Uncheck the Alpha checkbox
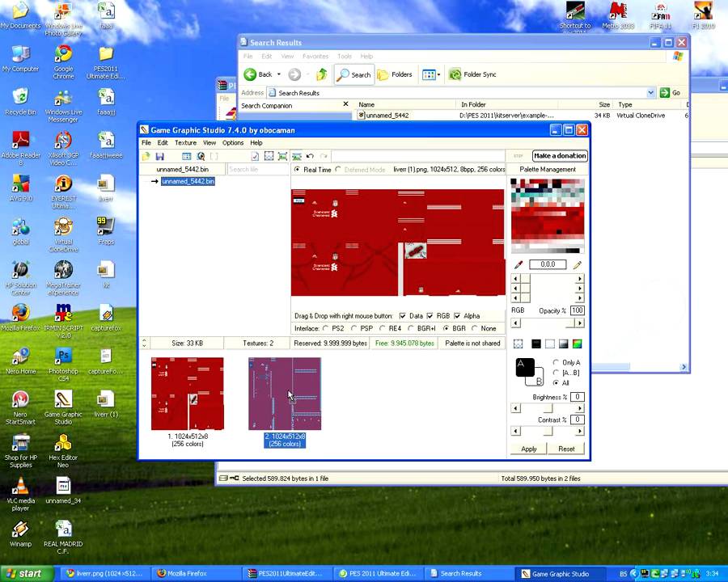 click(x=458, y=316)
